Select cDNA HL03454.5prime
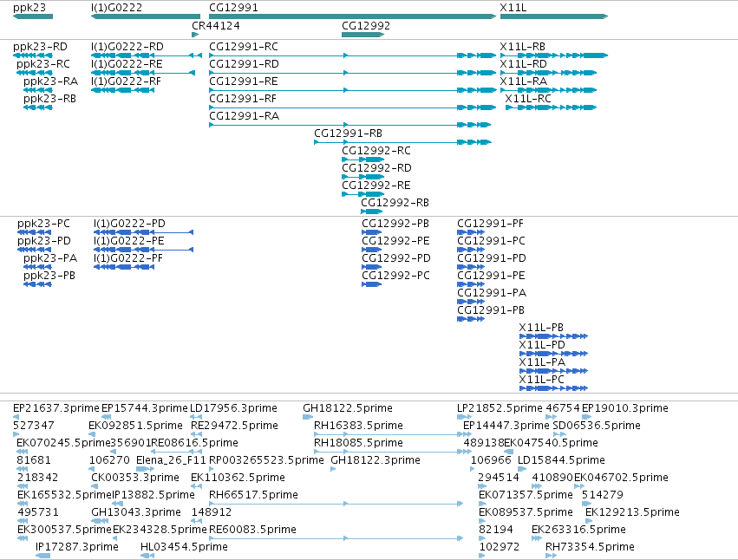Screen dimensions: 738x560 [x=147, y=557]
